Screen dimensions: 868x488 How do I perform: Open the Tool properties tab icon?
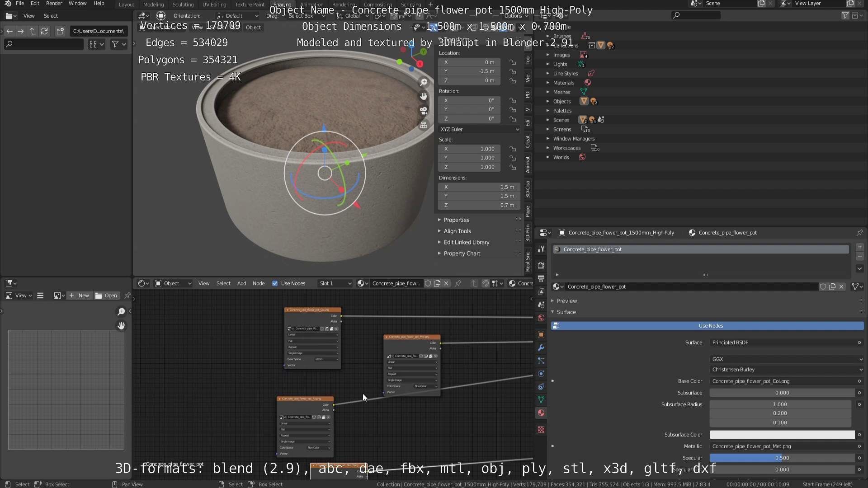[541, 249]
